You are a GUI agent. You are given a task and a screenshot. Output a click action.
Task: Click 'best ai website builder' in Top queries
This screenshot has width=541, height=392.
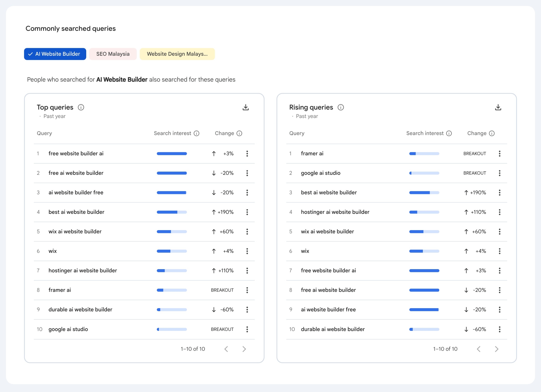pyautogui.click(x=76, y=212)
